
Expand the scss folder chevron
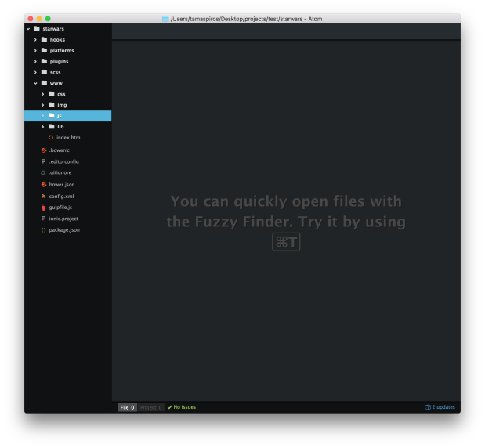[x=35, y=72]
